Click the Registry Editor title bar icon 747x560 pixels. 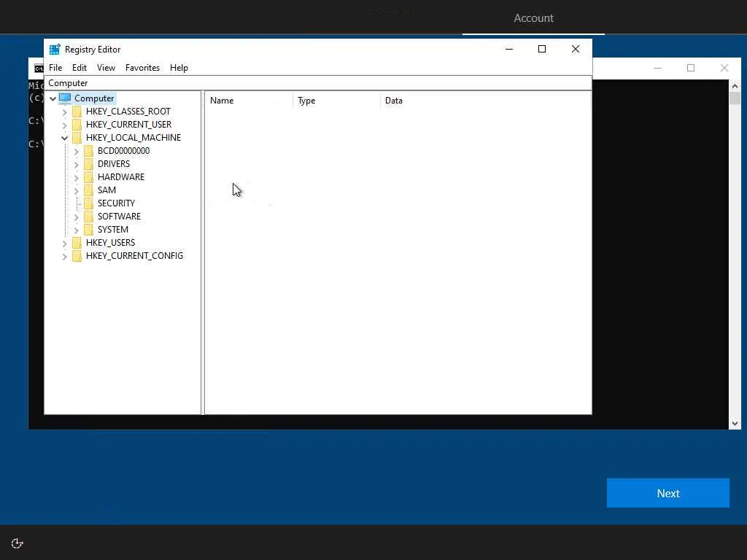55,50
